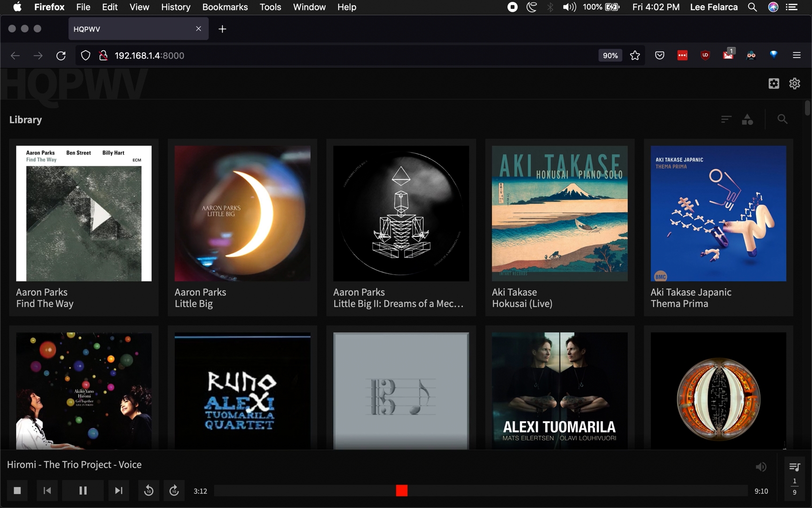Open Aaron Parks Little Big album cover
Viewport: 812px width, 508px height.
pos(242,214)
